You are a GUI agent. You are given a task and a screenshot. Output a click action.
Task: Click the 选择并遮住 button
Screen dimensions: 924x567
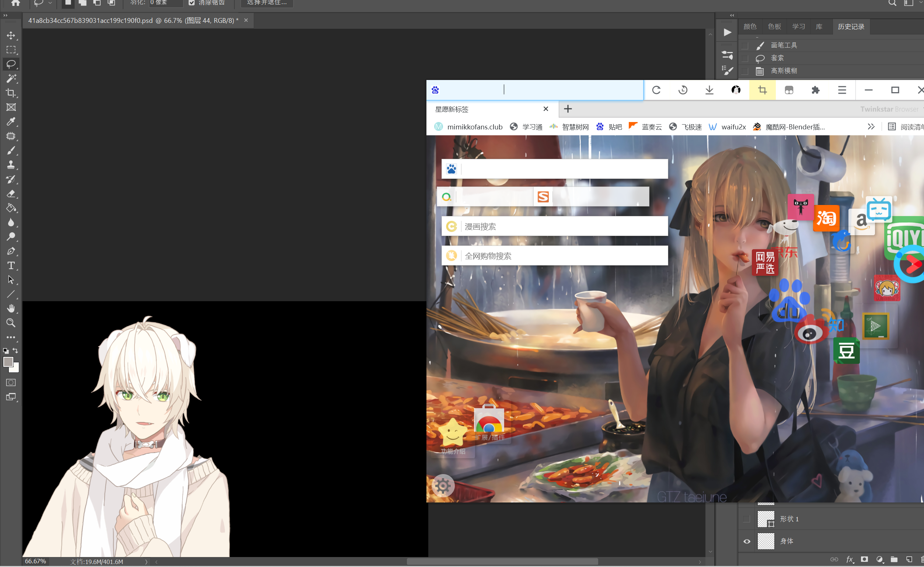coord(266,3)
